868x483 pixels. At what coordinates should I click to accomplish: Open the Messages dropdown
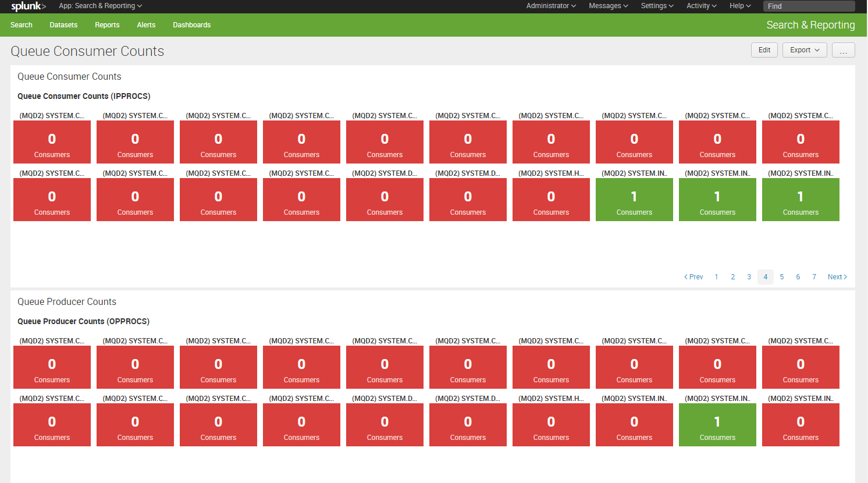tap(608, 6)
